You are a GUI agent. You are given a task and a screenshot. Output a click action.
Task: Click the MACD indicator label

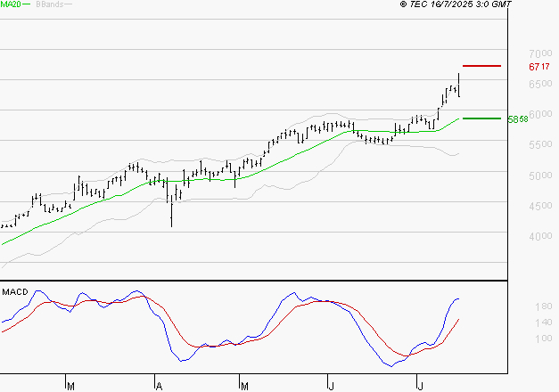pyautogui.click(x=15, y=292)
